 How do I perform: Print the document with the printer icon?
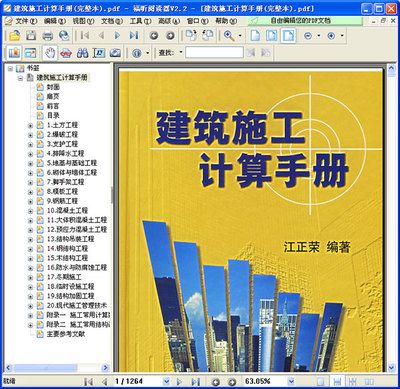48,35
